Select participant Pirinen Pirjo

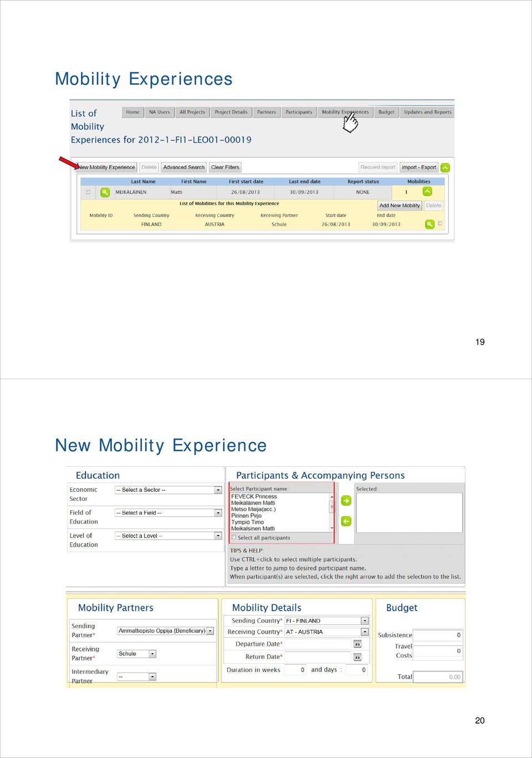pyautogui.click(x=247, y=516)
